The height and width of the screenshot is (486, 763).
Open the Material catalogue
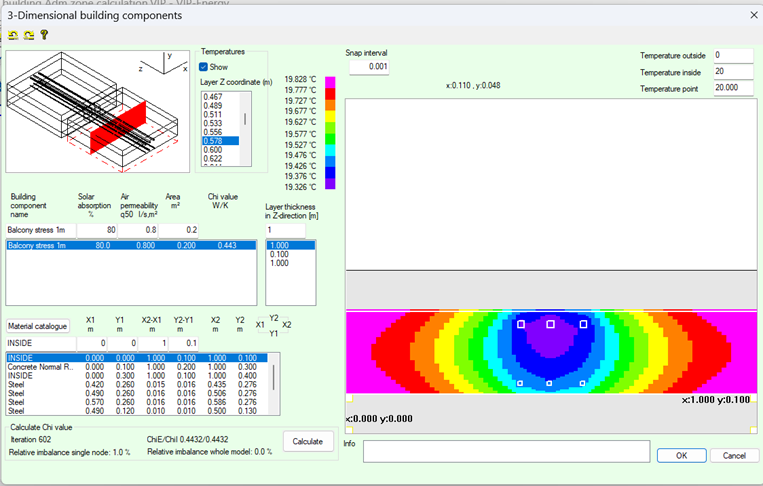pos(38,326)
